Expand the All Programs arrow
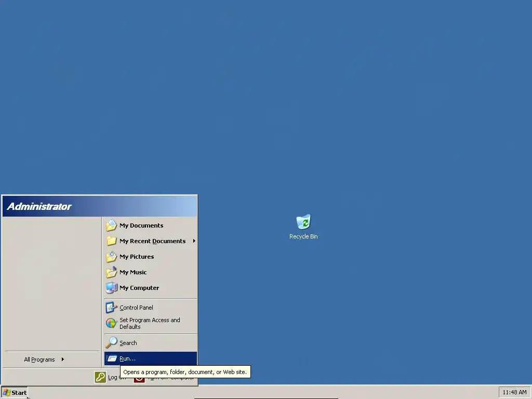The image size is (532, 399). tap(63, 360)
